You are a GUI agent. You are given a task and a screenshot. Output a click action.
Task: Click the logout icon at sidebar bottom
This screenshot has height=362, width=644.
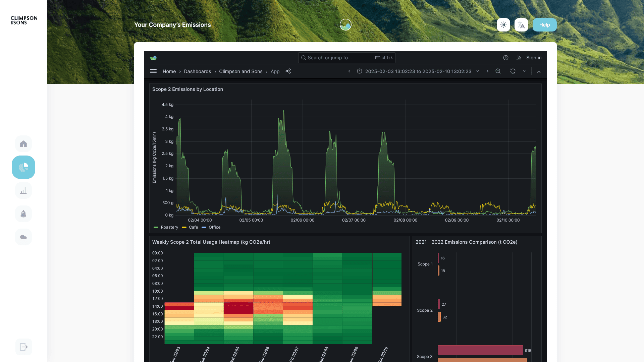tap(23, 347)
